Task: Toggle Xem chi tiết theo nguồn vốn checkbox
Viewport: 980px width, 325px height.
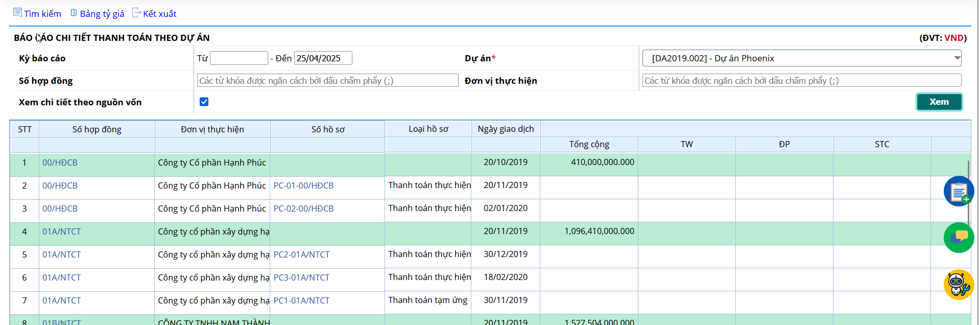Action: [204, 102]
